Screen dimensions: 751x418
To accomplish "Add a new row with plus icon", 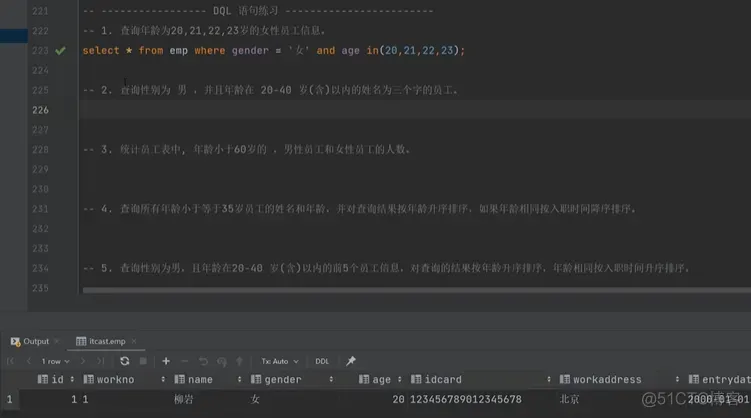I will click(x=166, y=361).
